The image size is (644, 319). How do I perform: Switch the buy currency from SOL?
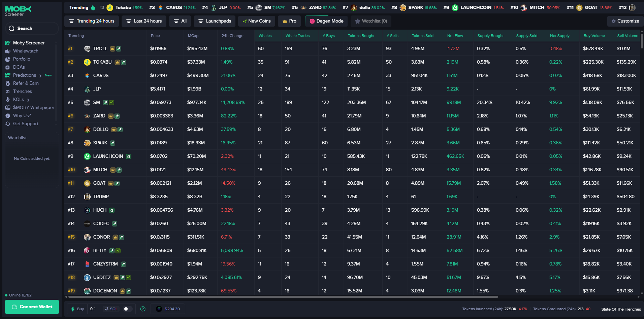click(x=111, y=309)
